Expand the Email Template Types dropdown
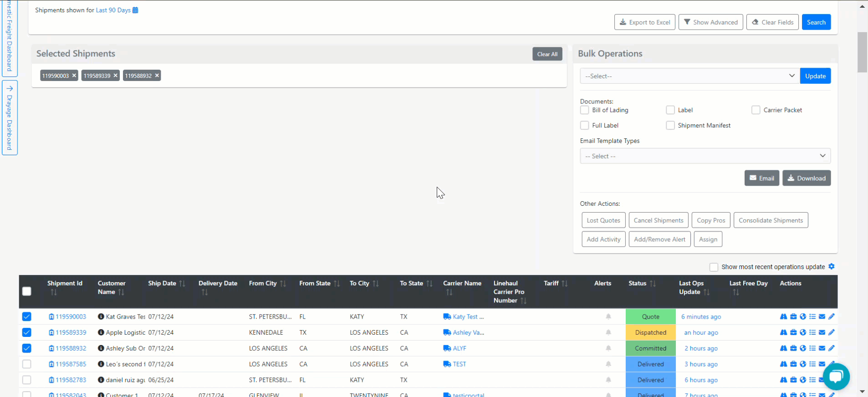 click(x=705, y=156)
